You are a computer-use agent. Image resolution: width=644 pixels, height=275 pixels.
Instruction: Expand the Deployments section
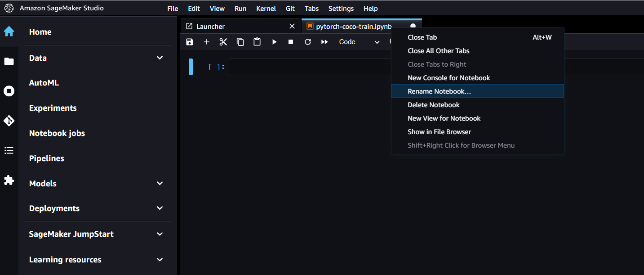(x=160, y=208)
